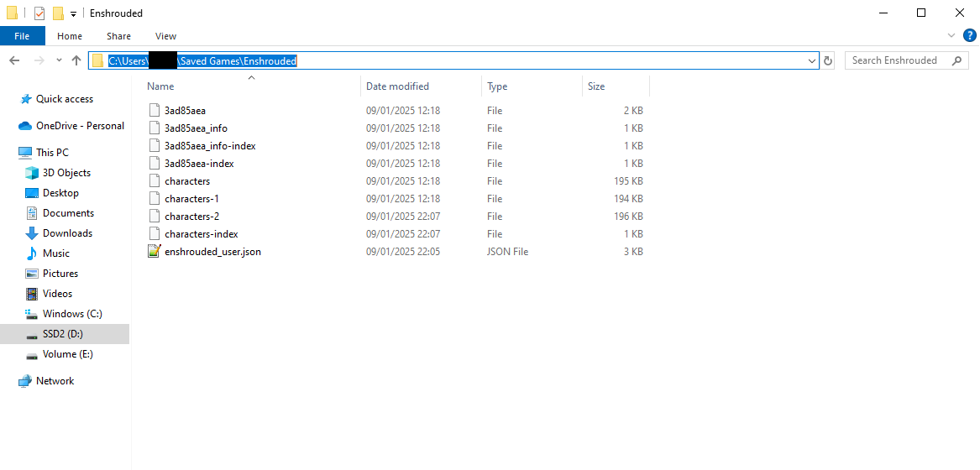980x470 pixels.
Task: Open the recent locations dropdown arrow
Action: 59,60
